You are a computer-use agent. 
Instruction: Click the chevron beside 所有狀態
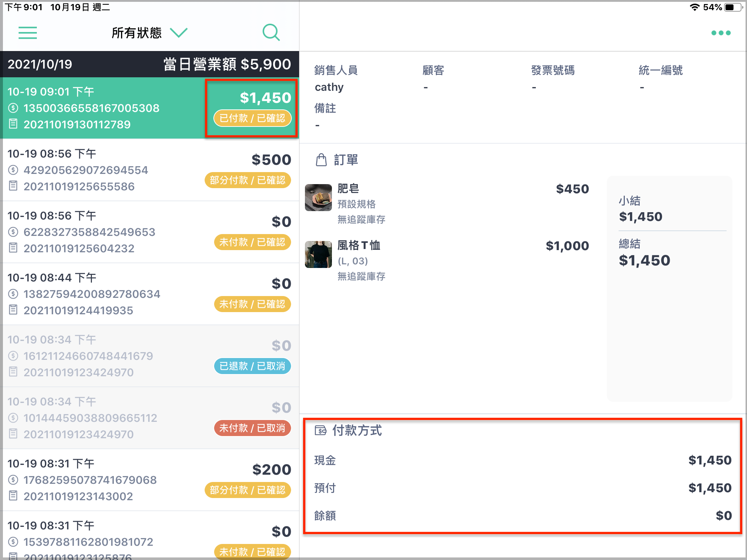(179, 33)
